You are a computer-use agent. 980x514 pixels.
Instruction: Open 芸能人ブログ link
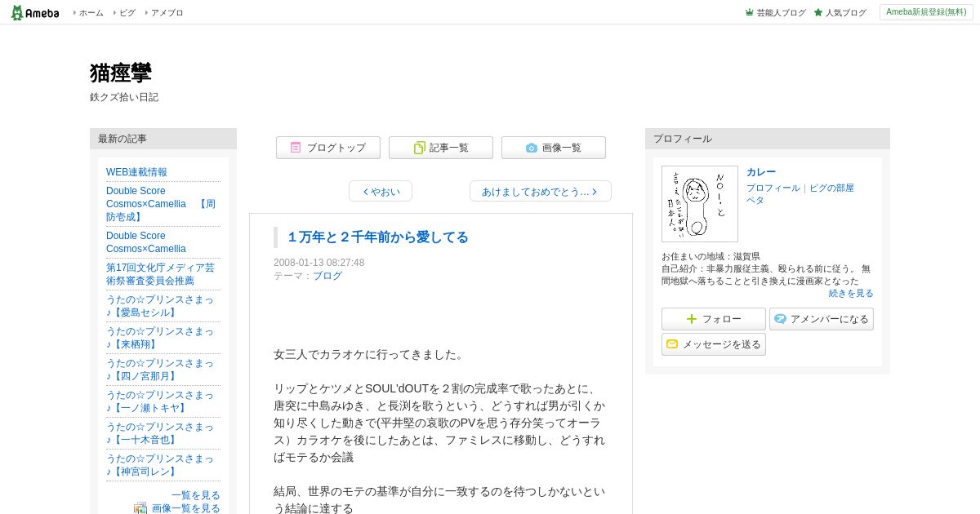781,12
